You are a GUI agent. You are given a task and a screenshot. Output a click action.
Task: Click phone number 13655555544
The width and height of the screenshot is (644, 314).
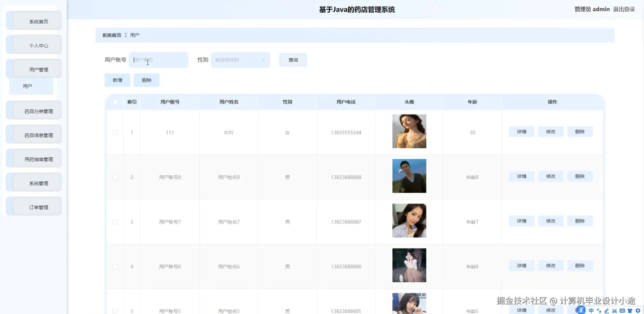pyautogui.click(x=346, y=133)
